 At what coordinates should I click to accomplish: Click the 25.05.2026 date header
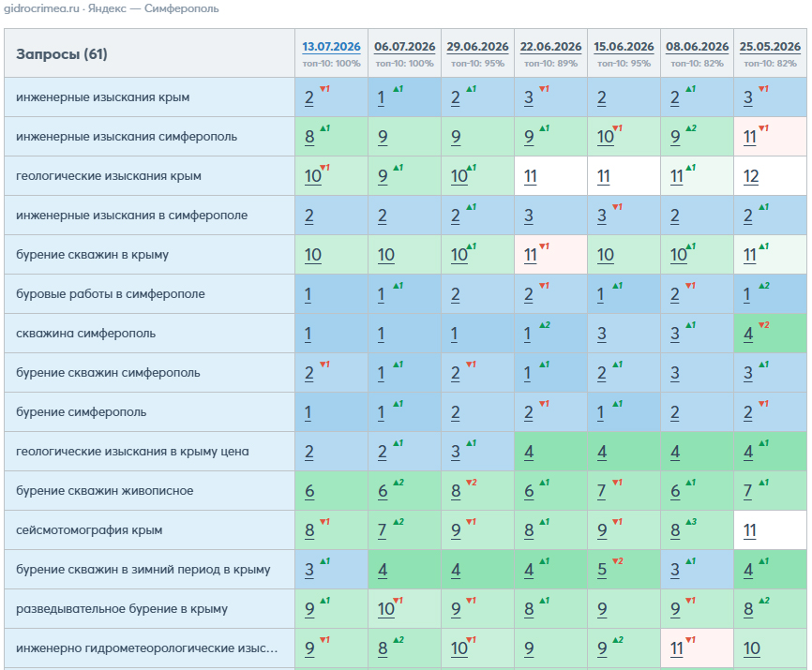pos(770,47)
